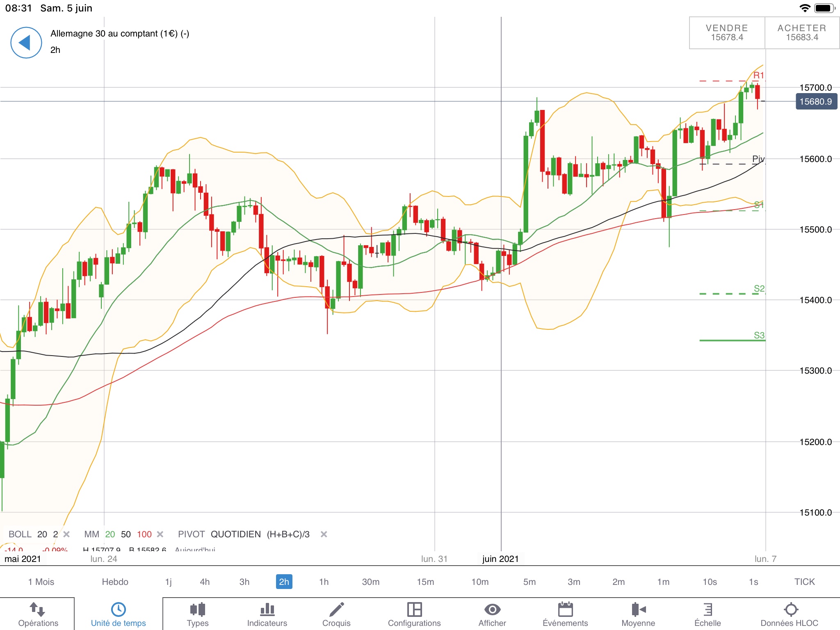840x630 pixels.
Task: Open the Opérations panel icon
Action: [38, 610]
